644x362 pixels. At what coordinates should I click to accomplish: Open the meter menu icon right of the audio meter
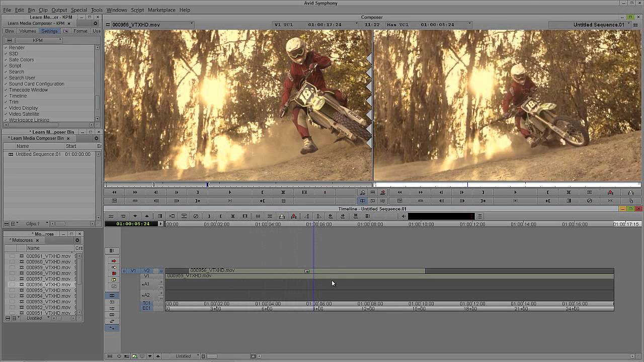pyautogui.click(x=479, y=216)
